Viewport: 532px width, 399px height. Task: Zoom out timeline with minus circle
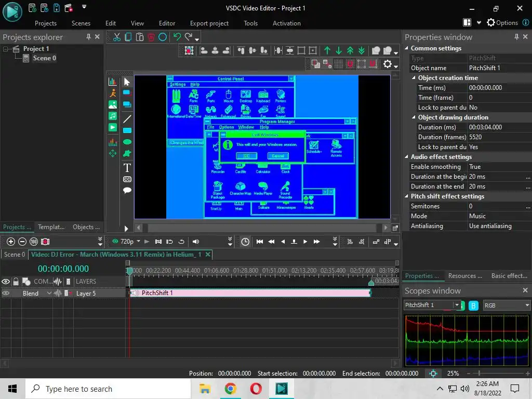22,242
